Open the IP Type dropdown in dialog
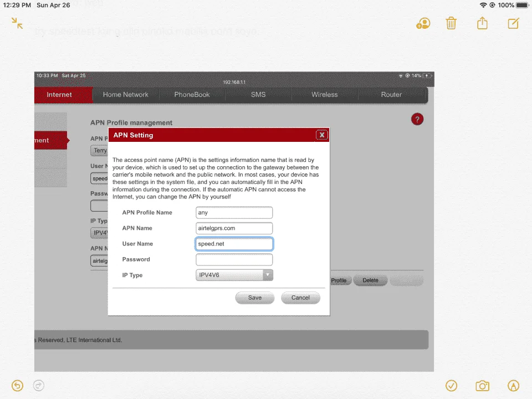 point(234,275)
